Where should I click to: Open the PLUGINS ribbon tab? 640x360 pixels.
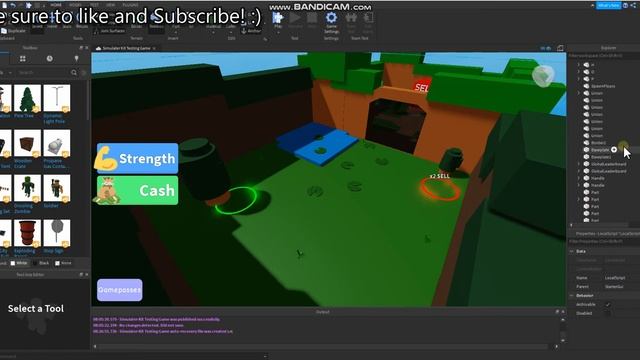[130, 5]
